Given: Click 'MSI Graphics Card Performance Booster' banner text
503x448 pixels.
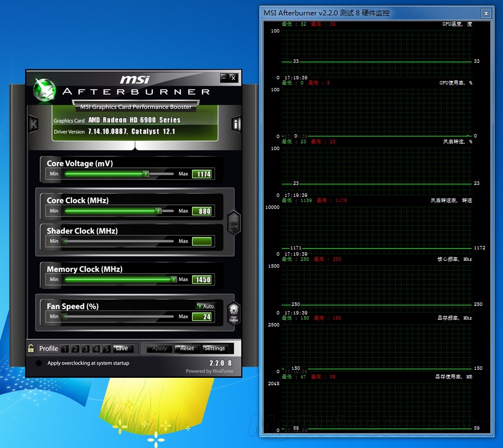Looking at the screenshot, I should click(136, 107).
